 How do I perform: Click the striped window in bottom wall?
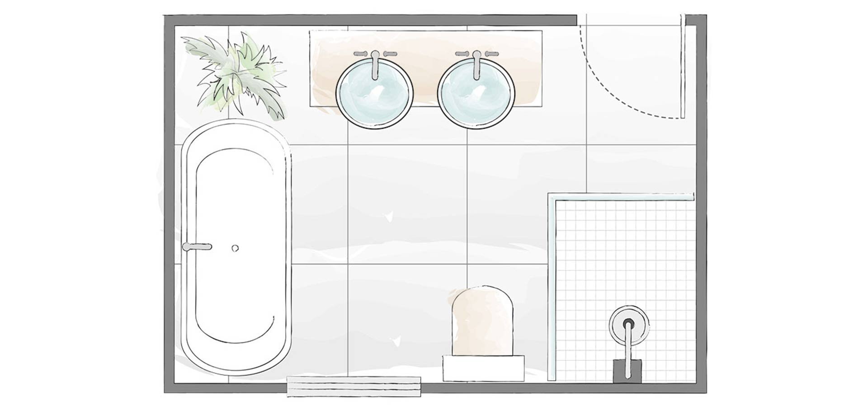point(354,386)
